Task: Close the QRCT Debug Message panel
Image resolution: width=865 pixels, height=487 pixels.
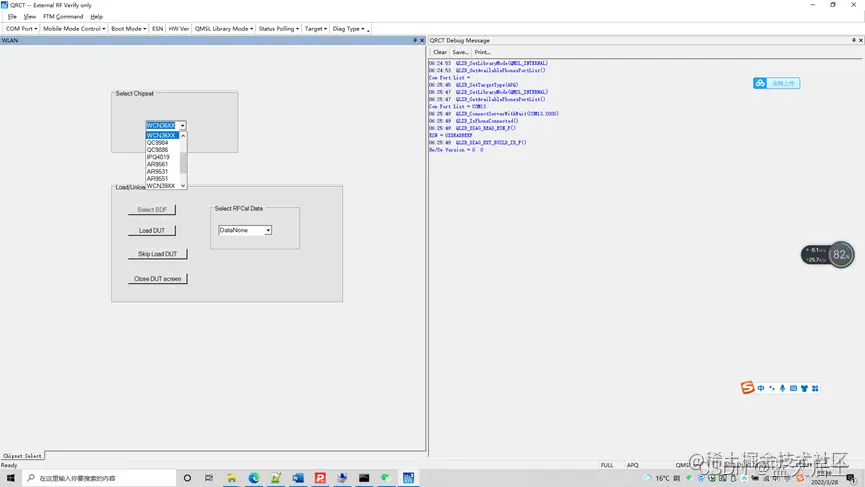Action: (x=860, y=40)
